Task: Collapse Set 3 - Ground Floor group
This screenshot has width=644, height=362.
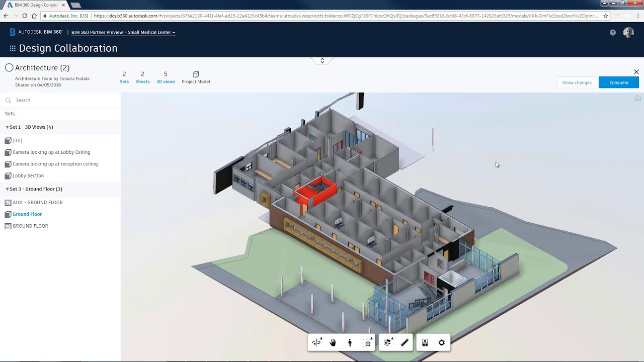Action: click(x=8, y=189)
